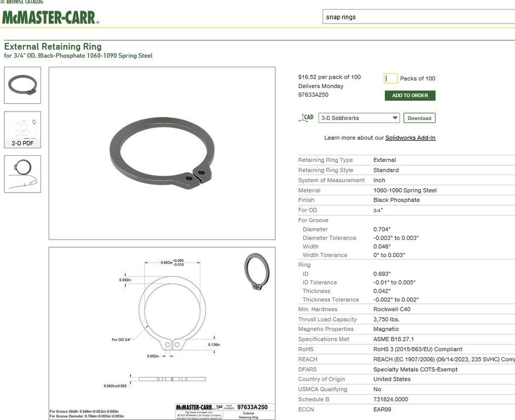Click the Retaining Ring Style label

coord(326,170)
